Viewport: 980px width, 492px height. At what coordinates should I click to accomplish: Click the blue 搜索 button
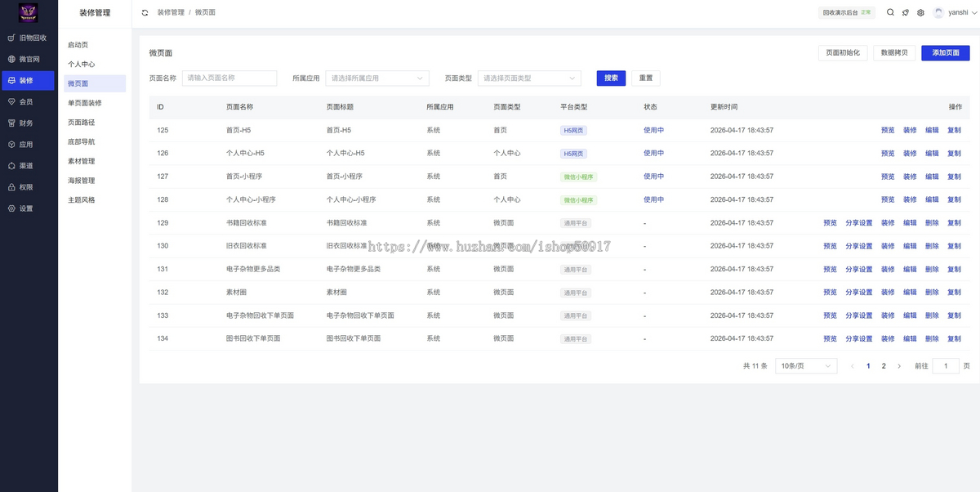pos(611,78)
